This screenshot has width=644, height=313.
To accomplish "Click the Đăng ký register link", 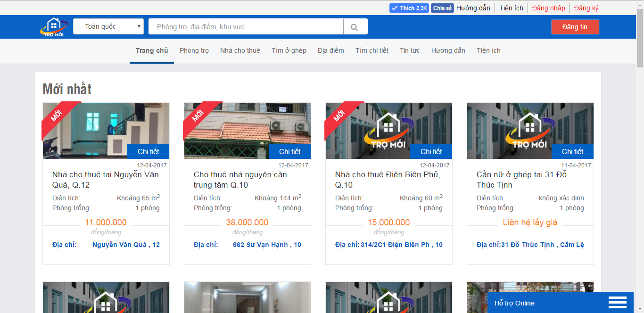I will click(586, 8).
